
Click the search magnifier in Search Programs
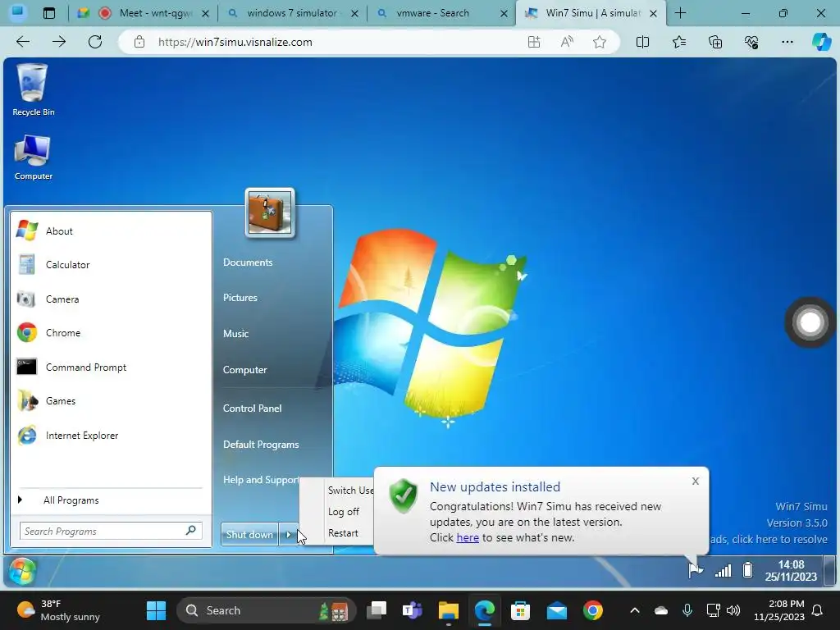point(190,531)
